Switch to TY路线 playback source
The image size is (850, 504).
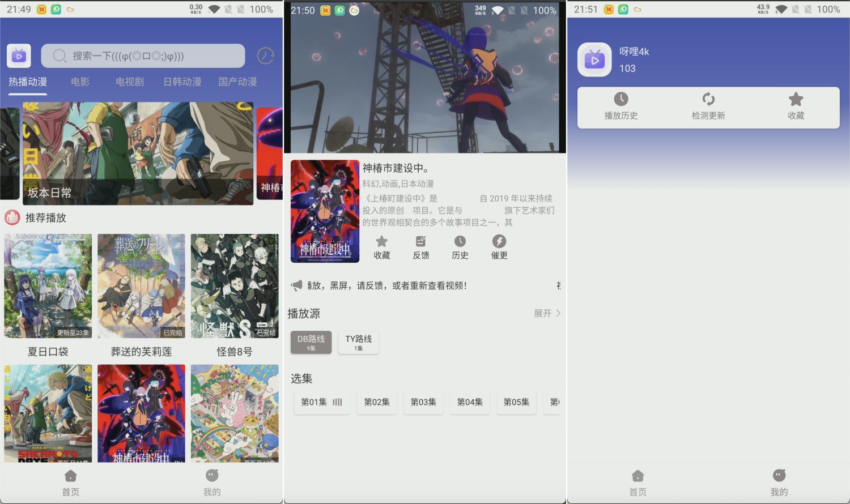click(x=358, y=343)
